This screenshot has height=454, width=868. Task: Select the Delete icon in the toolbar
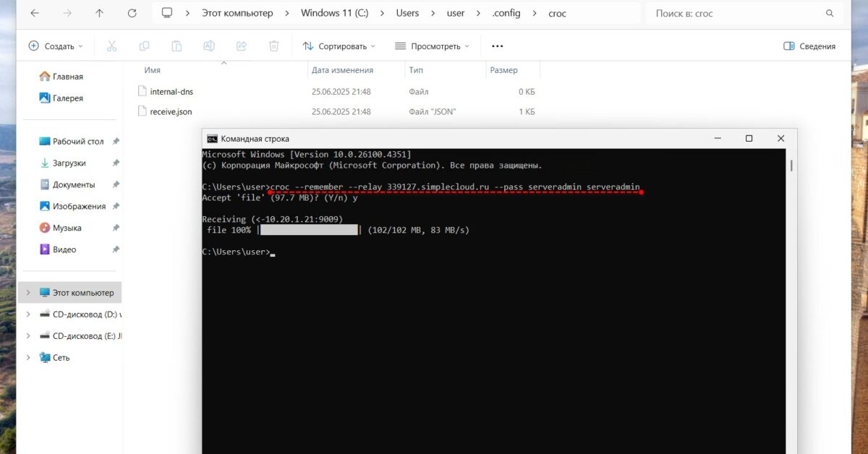pos(273,46)
